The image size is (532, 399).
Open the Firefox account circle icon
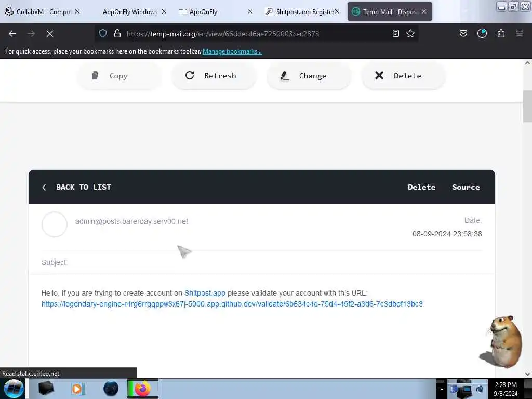click(x=482, y=33)
